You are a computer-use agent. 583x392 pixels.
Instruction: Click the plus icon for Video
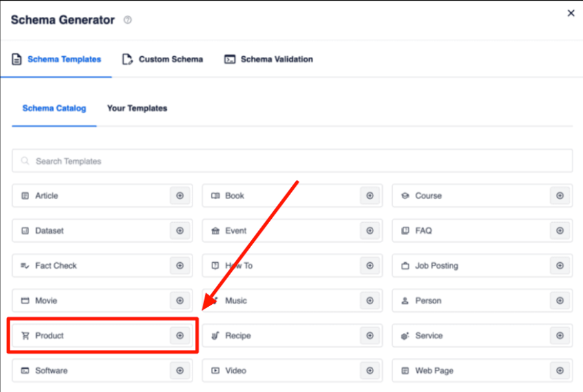pyautogui.click(x=370, y=371)
